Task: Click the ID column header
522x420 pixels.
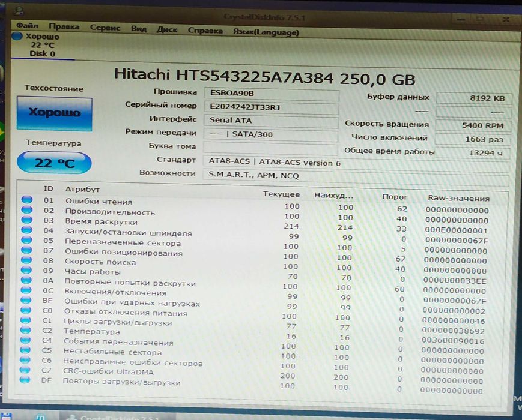Action: point(49,188)
